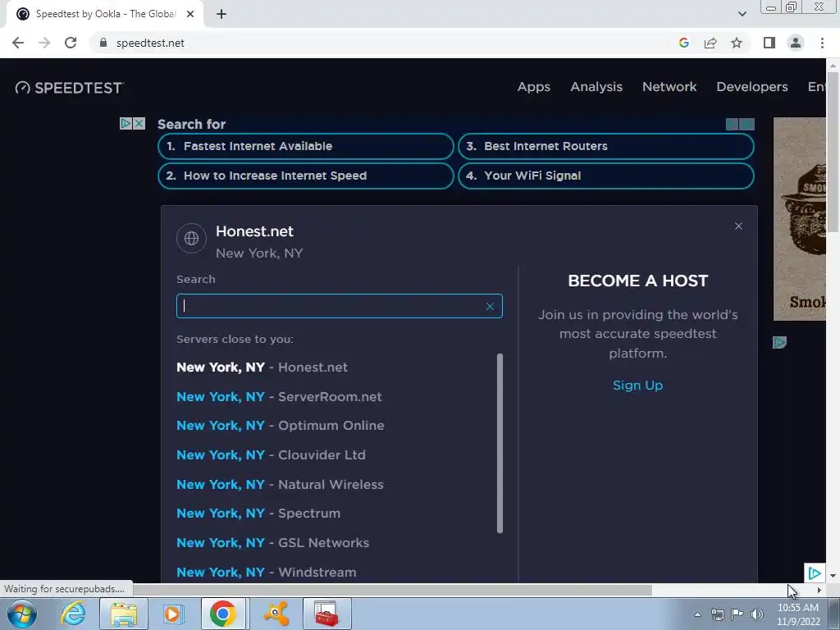
Task: Open Windows Explorer folder on taskbar
Action: (124, 614)
